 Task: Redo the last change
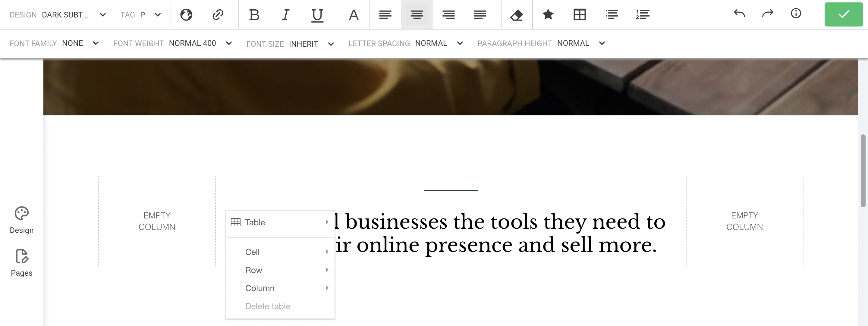click(768, 14)
